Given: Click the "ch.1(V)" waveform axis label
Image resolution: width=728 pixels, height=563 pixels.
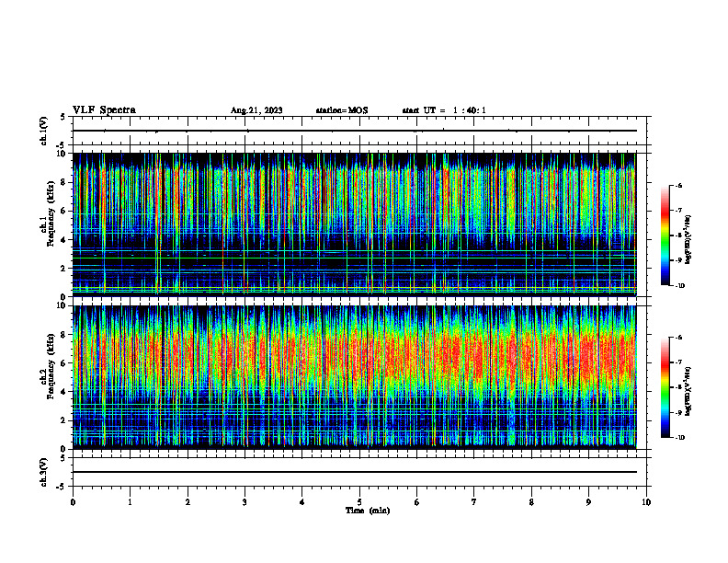Looking at the screenshot, I should (x=44, y=131).
